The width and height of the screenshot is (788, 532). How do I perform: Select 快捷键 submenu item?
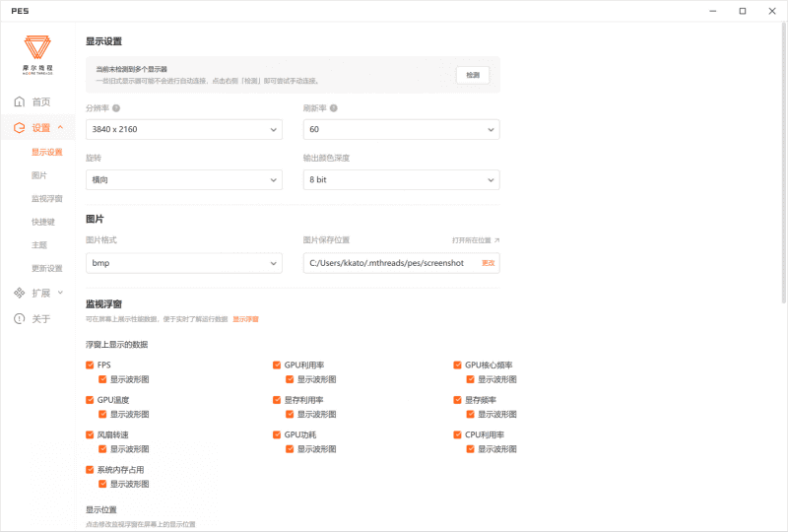43,222
